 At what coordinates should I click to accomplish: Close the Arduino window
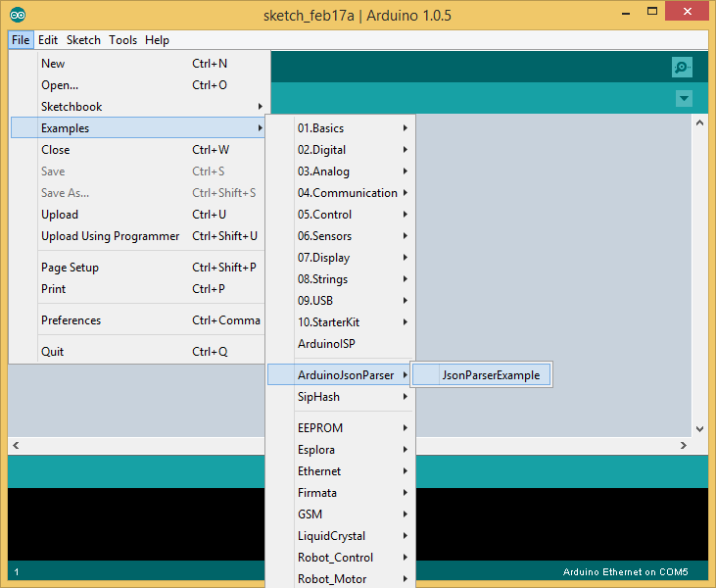(688, 12)
